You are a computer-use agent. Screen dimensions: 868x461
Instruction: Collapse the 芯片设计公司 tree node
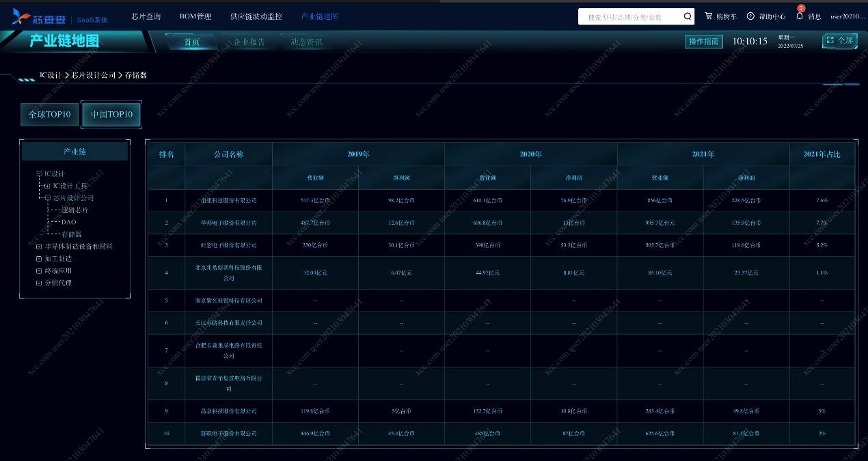tap(47, 198)
